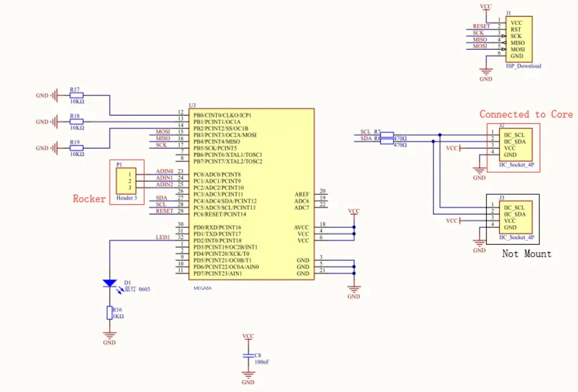
Task: Select the J3 IIC_Socket_4P connector block
Action: point(516,217)
